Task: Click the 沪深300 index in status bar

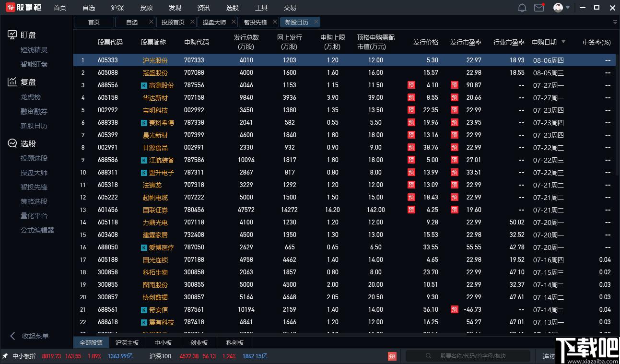Action: [160, 356]
